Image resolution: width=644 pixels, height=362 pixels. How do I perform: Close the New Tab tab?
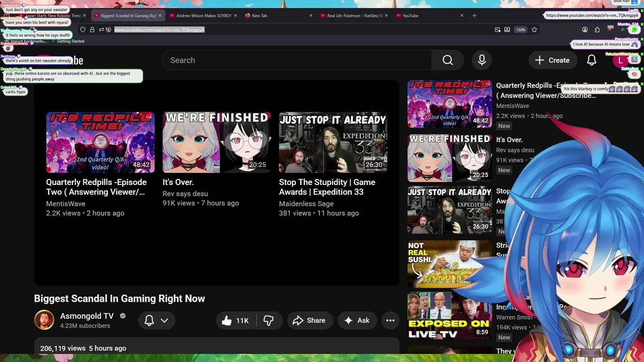pos(311,16)
